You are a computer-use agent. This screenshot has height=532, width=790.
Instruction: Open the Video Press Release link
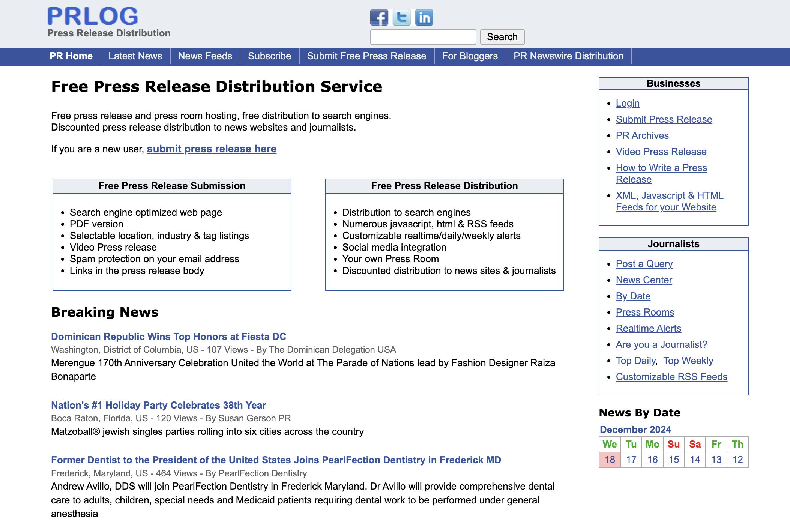(661, 152)
